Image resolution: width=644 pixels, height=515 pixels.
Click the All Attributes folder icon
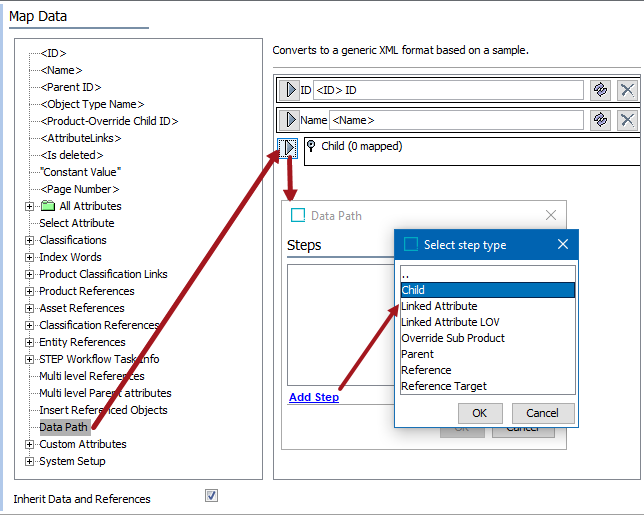coord(47,206)
